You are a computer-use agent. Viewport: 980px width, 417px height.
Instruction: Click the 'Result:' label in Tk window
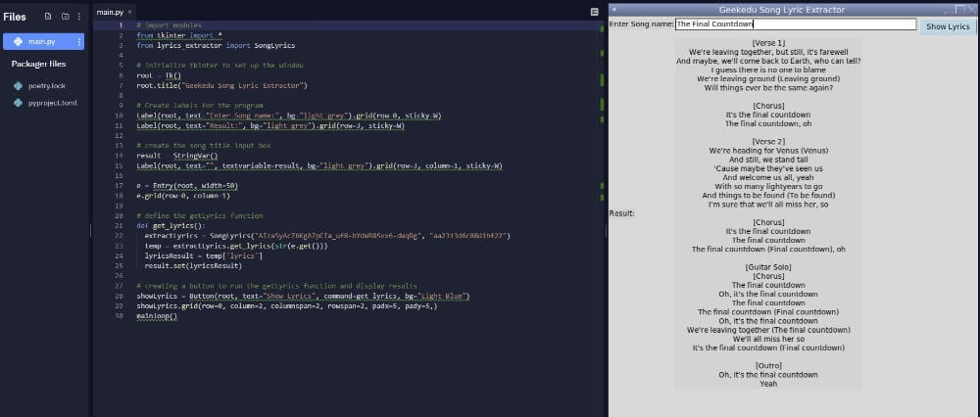pos(622,213)
